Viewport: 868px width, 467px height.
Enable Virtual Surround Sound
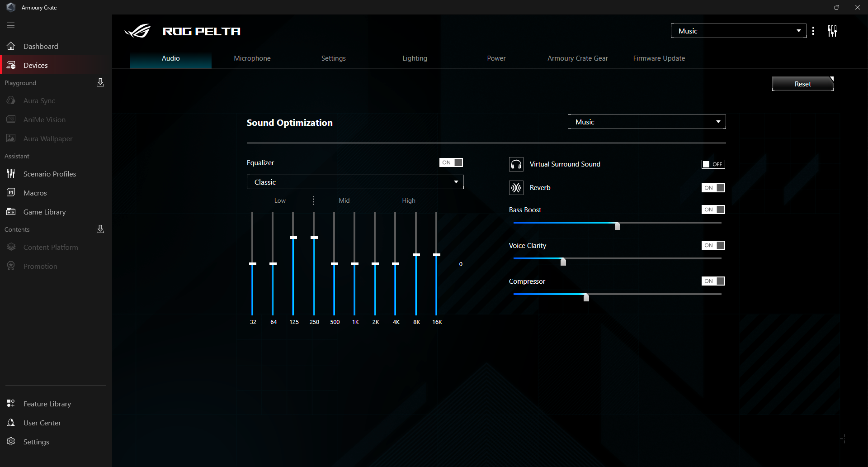pos(713,164)
